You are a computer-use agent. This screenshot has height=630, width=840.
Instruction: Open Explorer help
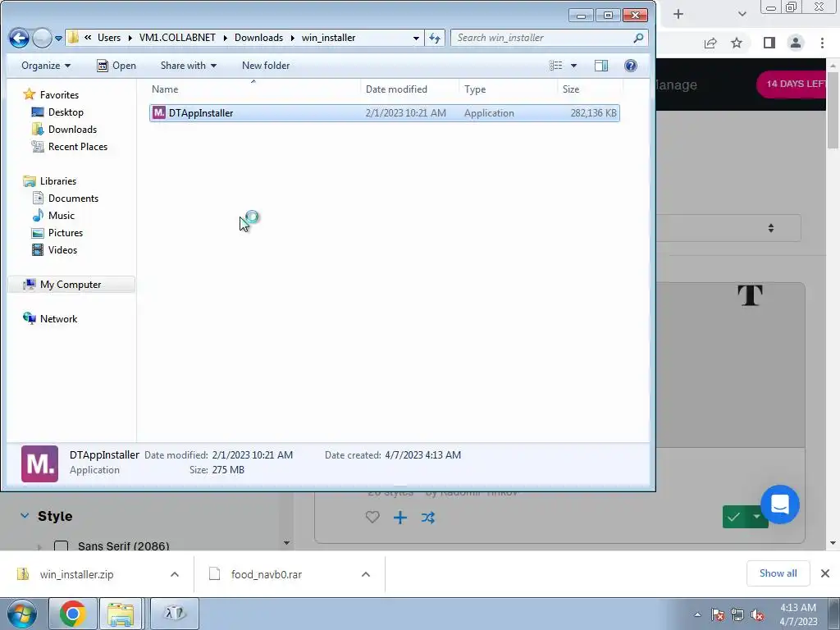pos(631,66)
